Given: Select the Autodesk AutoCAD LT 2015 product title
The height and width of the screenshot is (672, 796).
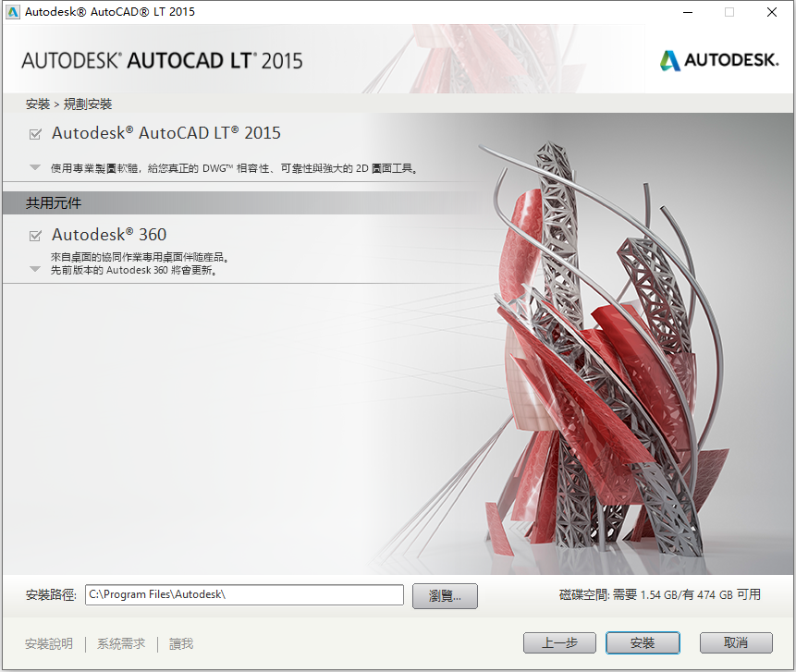Looking at the screenshot, I should click(166, 133).
